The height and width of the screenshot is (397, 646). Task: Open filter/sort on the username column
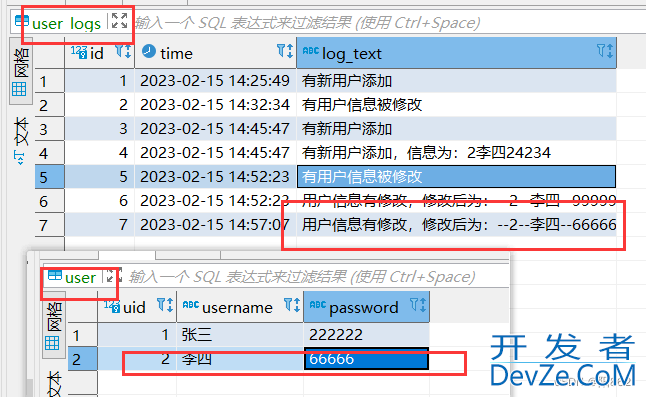[x=292, y=306]
